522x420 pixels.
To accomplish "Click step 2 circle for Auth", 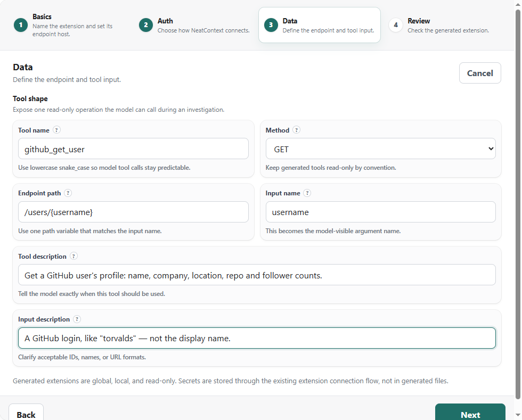I will pyautogui.click(x=146, y=25).
